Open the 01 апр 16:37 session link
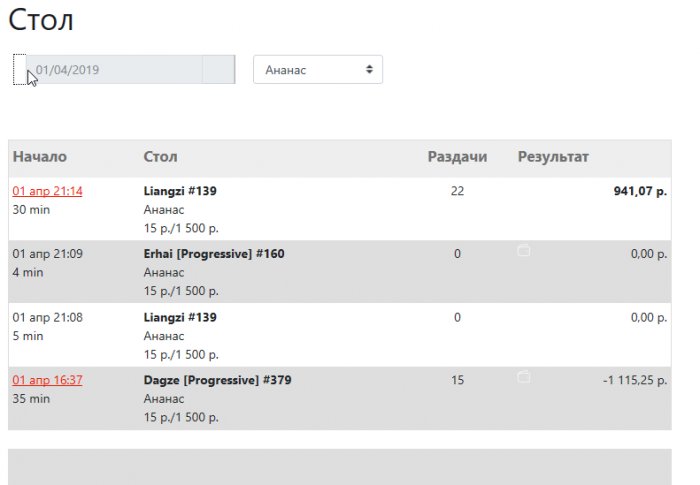700x485 pixels. pos(47,381)
